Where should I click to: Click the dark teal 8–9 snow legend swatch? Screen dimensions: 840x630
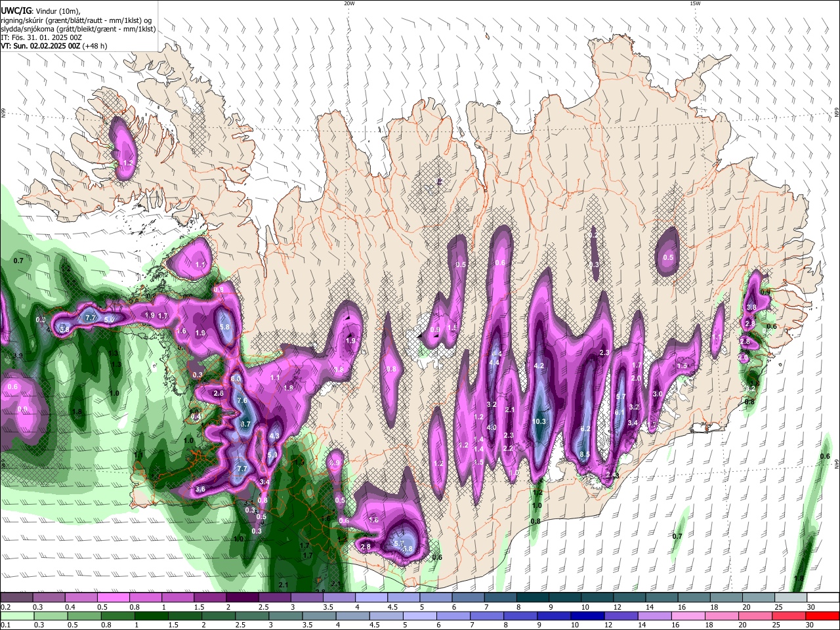[533, 598]
